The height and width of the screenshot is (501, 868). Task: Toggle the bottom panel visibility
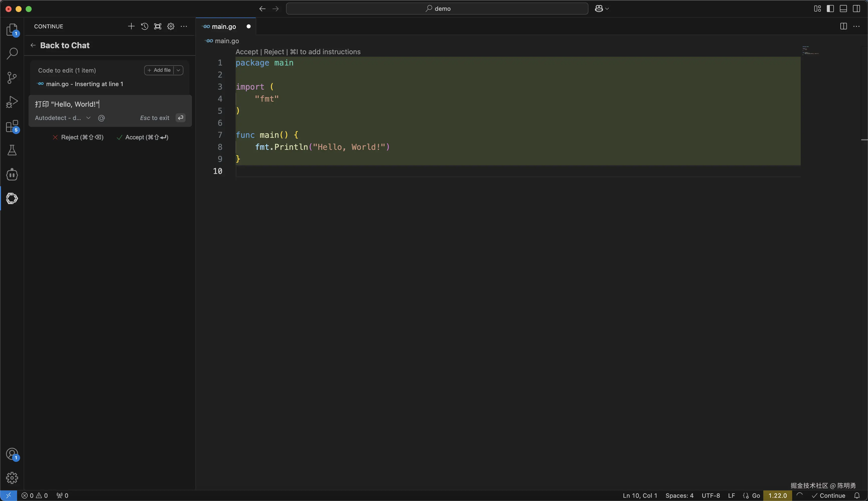[843, 9]
